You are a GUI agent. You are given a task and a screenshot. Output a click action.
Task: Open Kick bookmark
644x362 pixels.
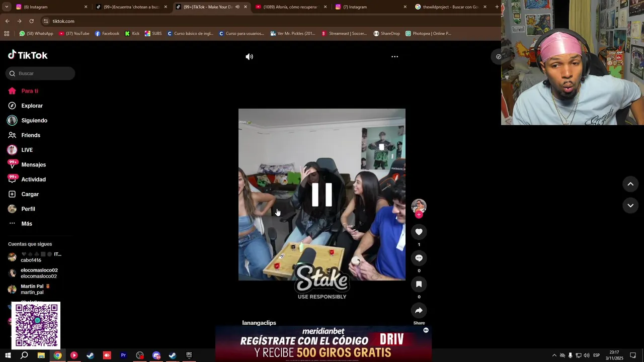[132, 34]
